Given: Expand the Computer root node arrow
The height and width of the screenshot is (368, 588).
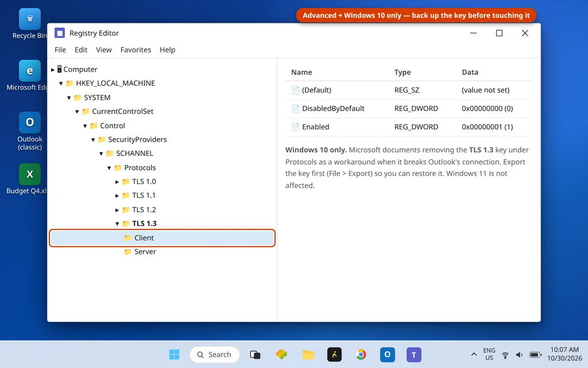Looking at the screenshot, I should click(x=52, y=70).
